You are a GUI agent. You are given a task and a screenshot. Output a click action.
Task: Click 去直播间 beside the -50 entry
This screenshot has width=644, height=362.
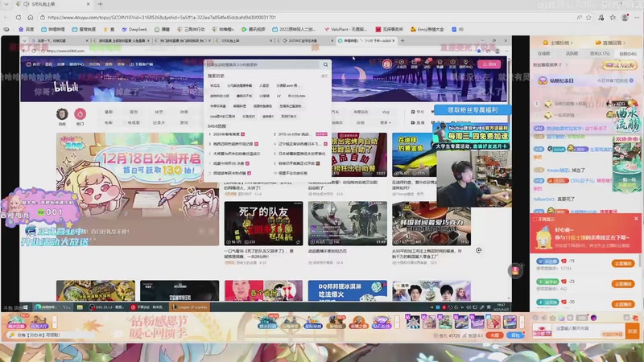click(623, 304)
